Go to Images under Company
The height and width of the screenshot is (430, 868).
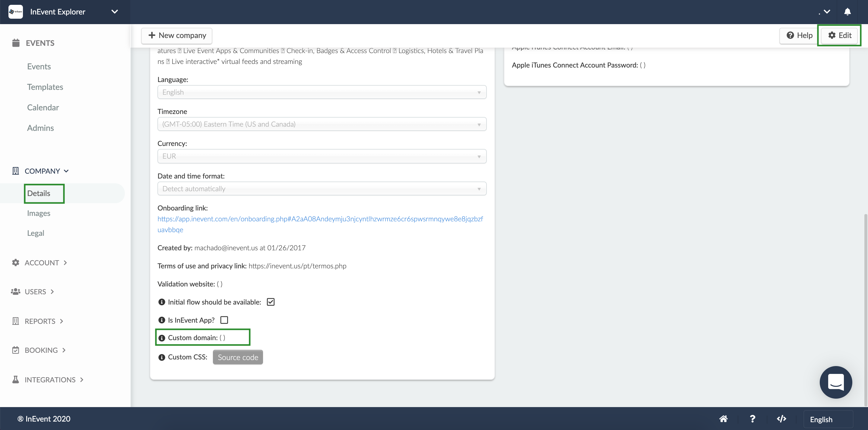[x=38, y=213]
